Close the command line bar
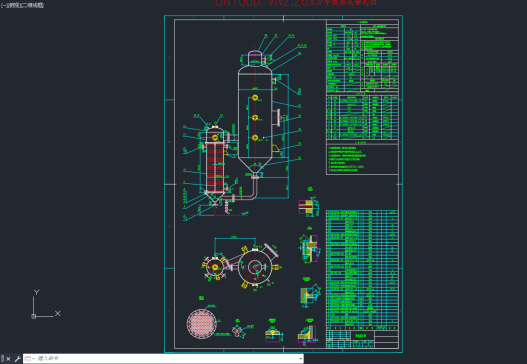The width and height of the screenshot is (527, 364). 8,359
